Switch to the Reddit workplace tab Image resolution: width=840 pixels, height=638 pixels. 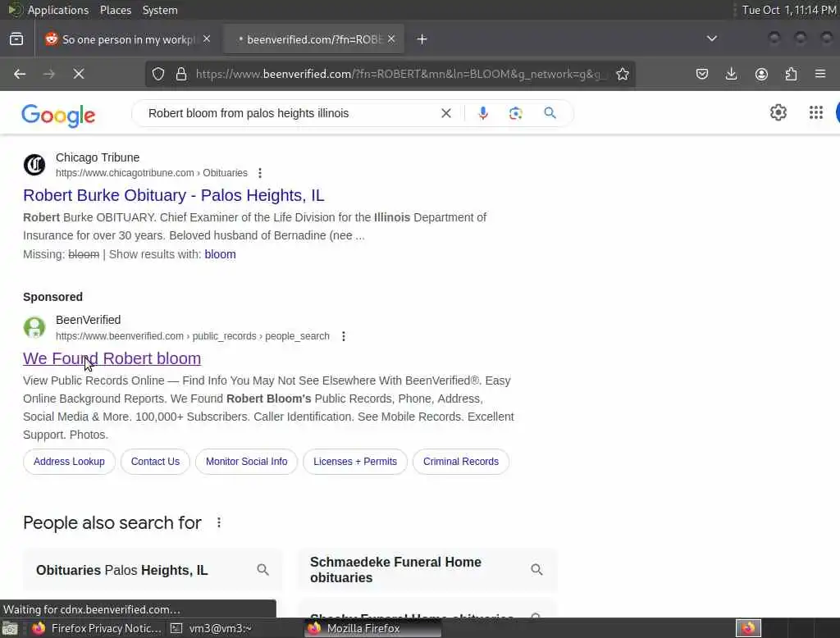(x=129, y=39)
